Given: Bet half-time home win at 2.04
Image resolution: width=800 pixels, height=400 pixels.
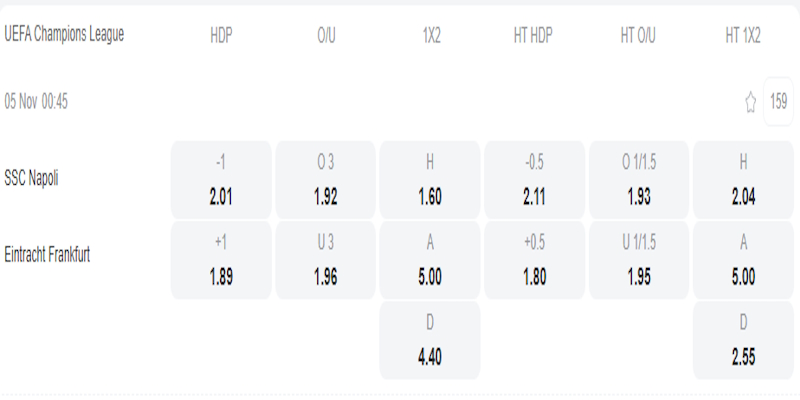Looking at the screenshot, I should click(743, 180).
